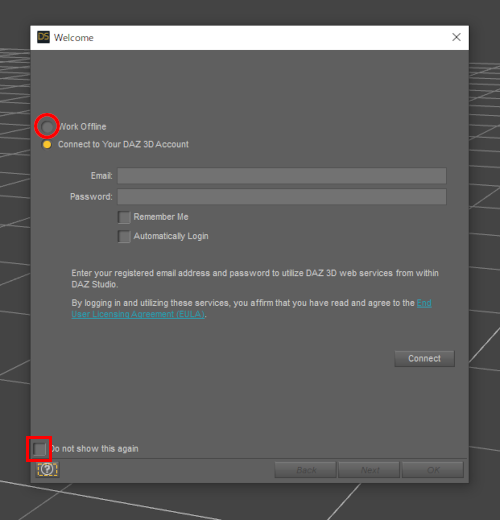Click the Automatically Login label text

[171, 236]
